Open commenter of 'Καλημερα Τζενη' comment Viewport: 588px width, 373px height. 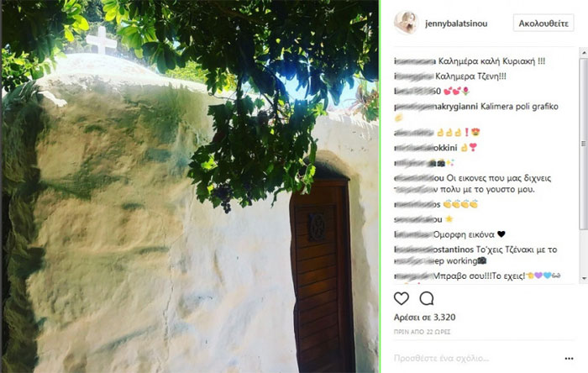(413, 76)
